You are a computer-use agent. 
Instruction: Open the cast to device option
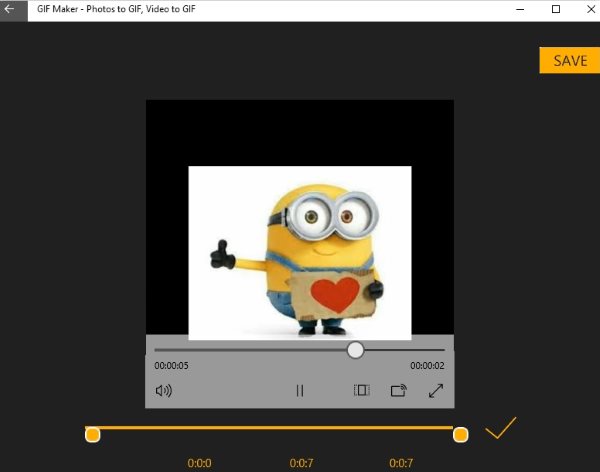(399, 391)
